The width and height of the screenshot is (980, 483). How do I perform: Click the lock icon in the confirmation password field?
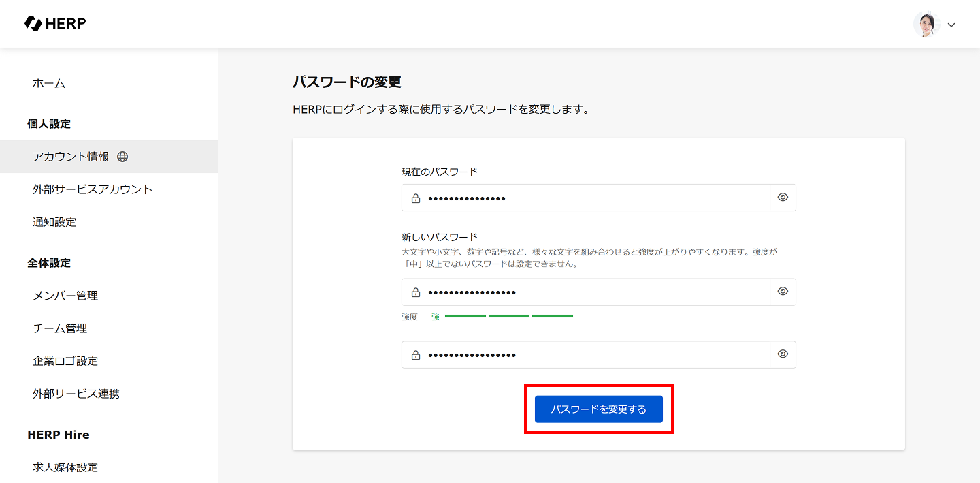click(416, 355)
